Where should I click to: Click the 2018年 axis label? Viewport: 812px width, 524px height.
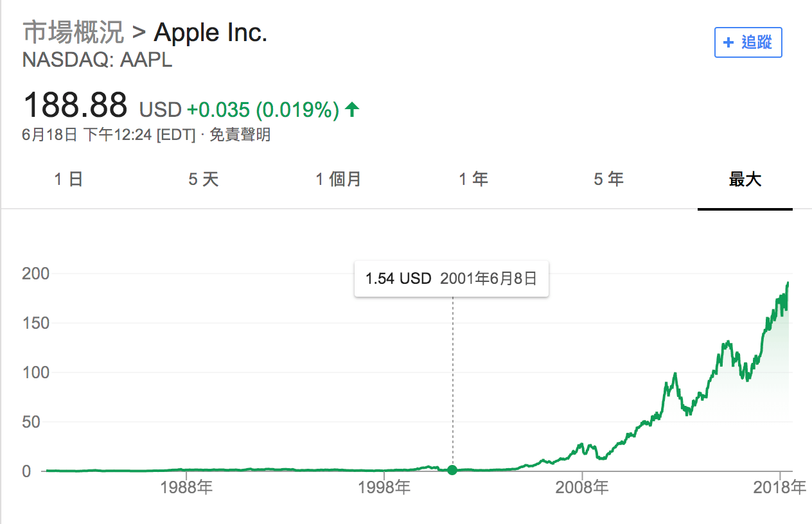click(x=780, y=488)
